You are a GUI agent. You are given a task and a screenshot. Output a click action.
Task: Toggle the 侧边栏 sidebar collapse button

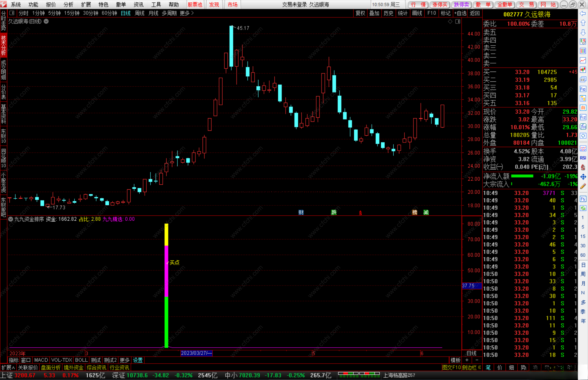[471, 367]
